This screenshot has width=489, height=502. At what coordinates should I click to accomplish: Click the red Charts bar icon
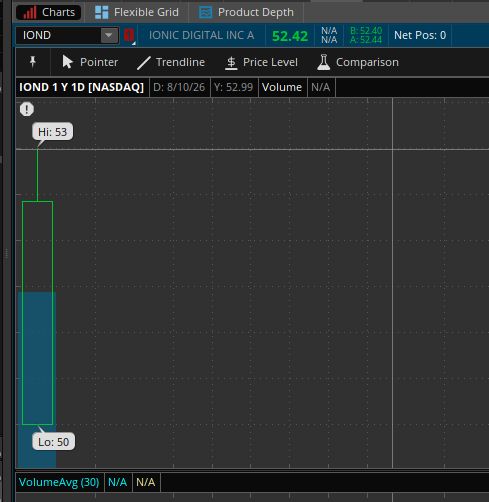click(29, 13)
